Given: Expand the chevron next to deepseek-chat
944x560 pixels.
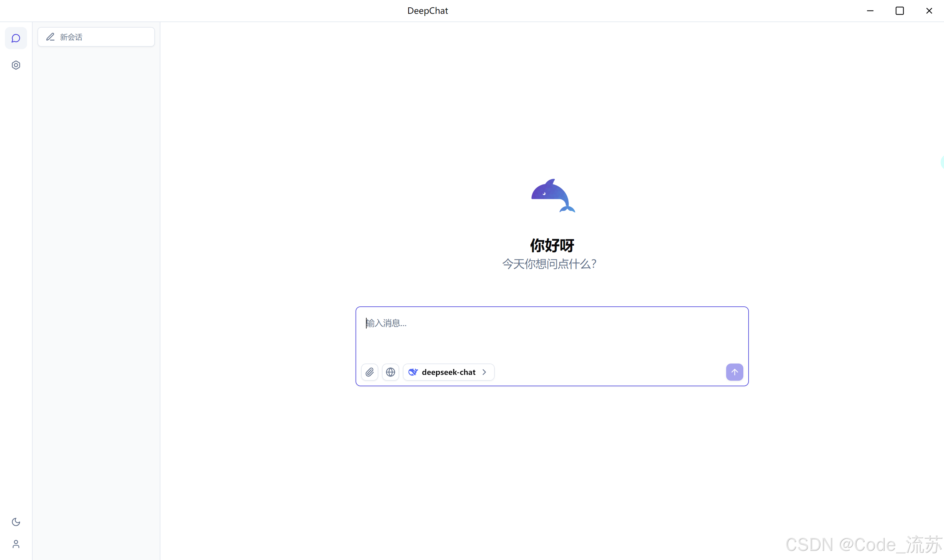Looking at the screenshot, I should click(484, 372).
